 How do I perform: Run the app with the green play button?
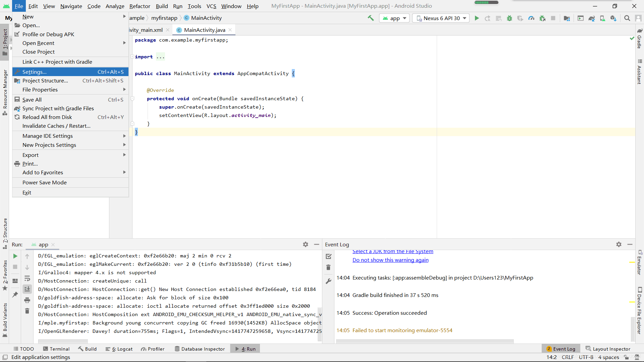(477, 18)
